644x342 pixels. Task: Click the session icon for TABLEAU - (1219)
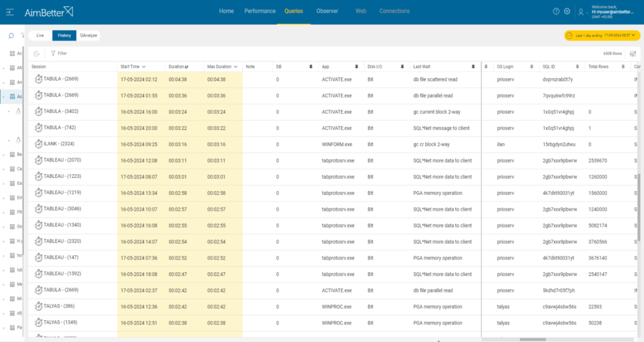tap(38, 192)
